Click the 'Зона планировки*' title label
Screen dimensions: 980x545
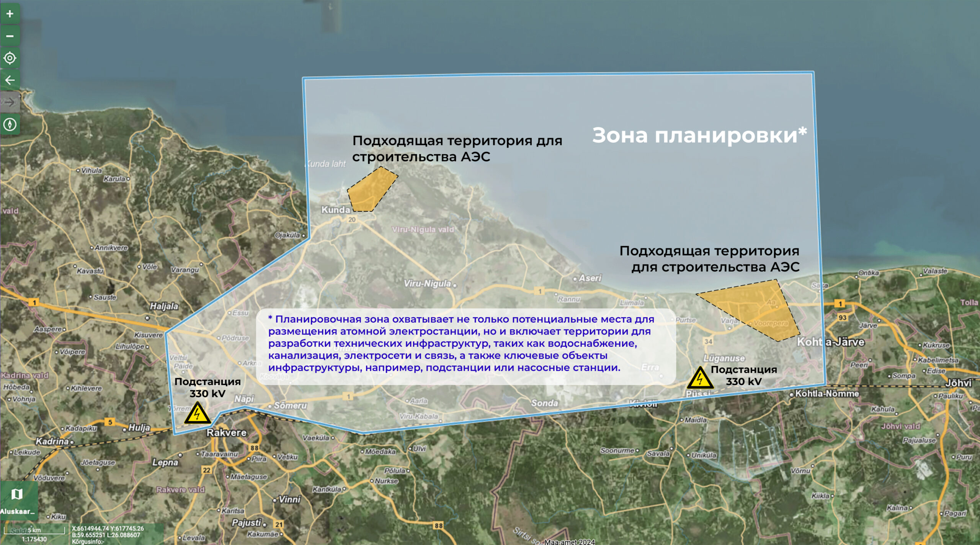699,135
